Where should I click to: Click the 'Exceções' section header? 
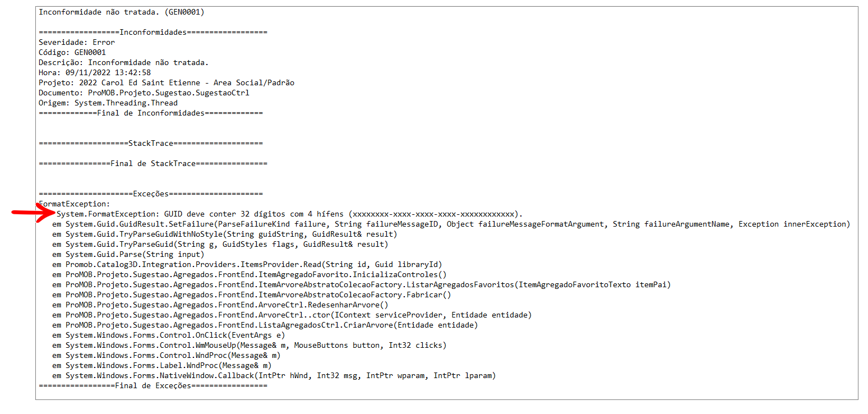pos(151,194)
